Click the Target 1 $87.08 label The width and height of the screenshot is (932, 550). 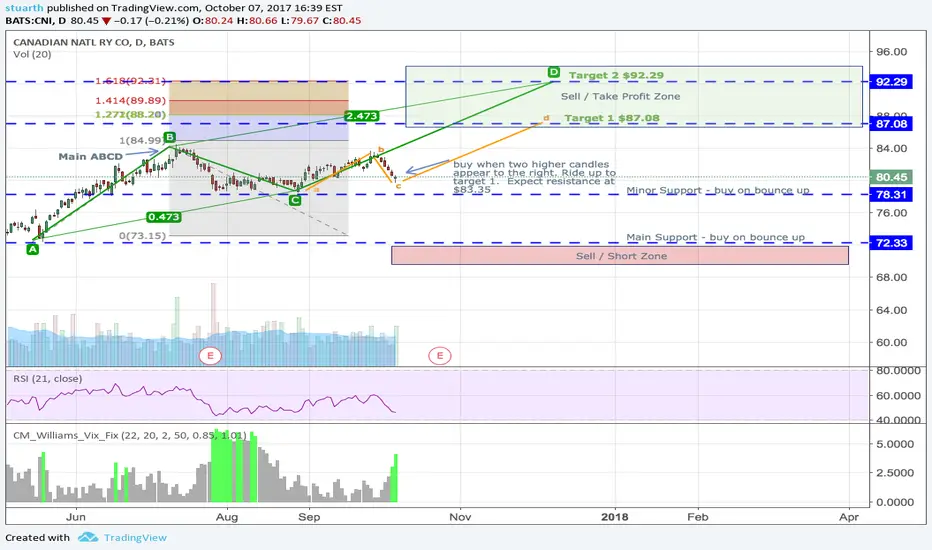(x=612, y=118)
